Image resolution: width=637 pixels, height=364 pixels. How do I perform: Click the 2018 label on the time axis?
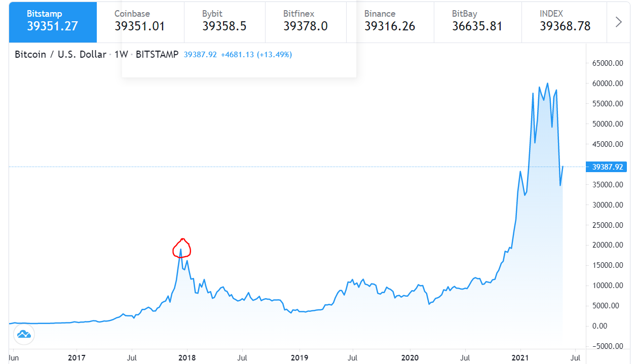[x=188, y=358]
